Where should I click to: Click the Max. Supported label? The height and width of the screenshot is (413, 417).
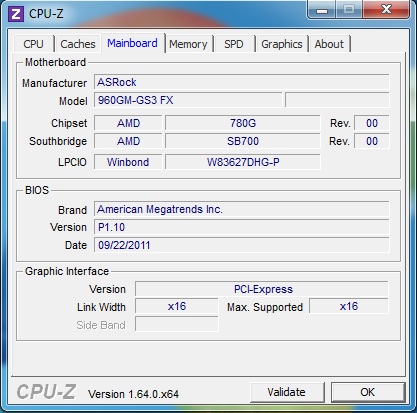point(265,307)
